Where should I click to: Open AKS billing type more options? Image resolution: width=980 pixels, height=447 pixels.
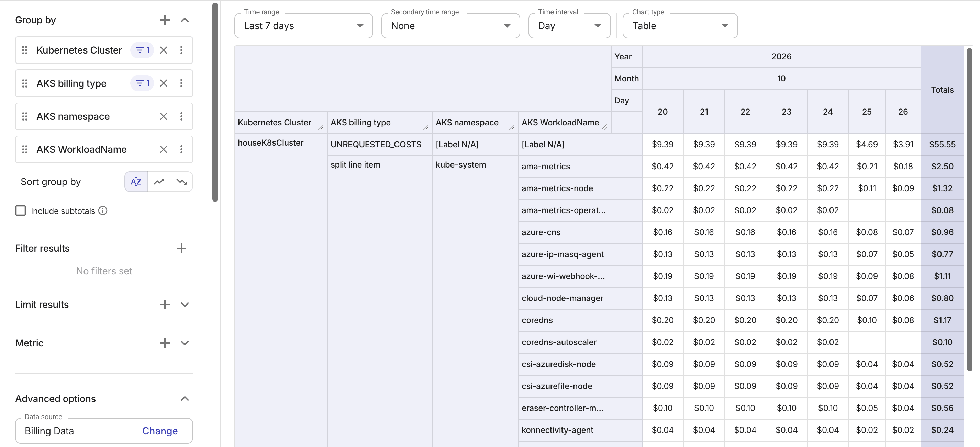[181, 83]
